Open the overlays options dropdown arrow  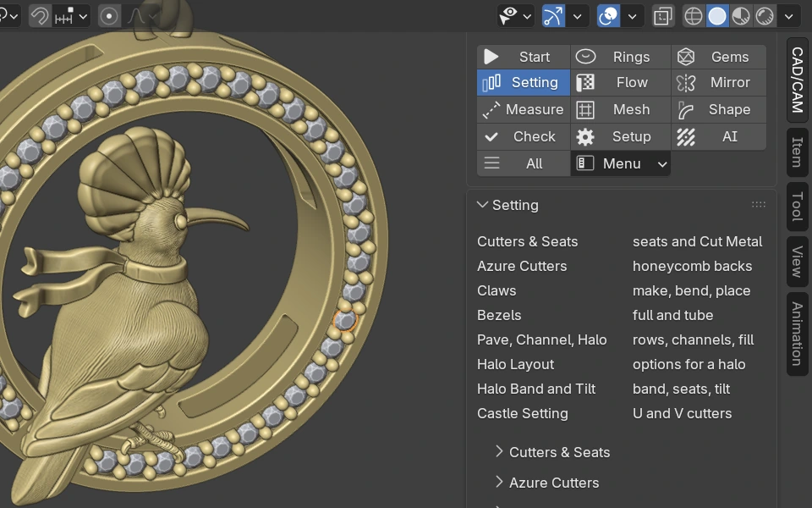[x=633, y=16]
